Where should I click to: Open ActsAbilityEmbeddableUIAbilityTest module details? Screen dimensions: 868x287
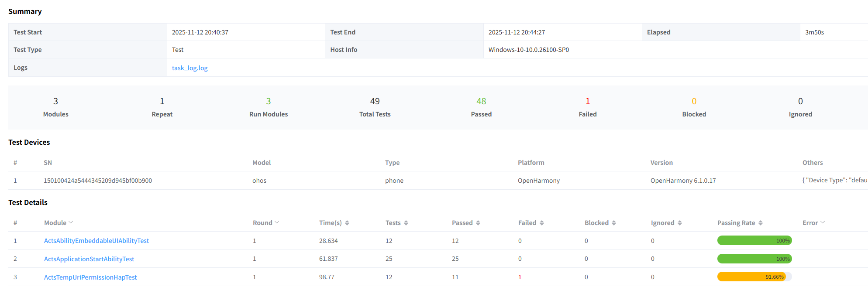click(x=96, y=241)
